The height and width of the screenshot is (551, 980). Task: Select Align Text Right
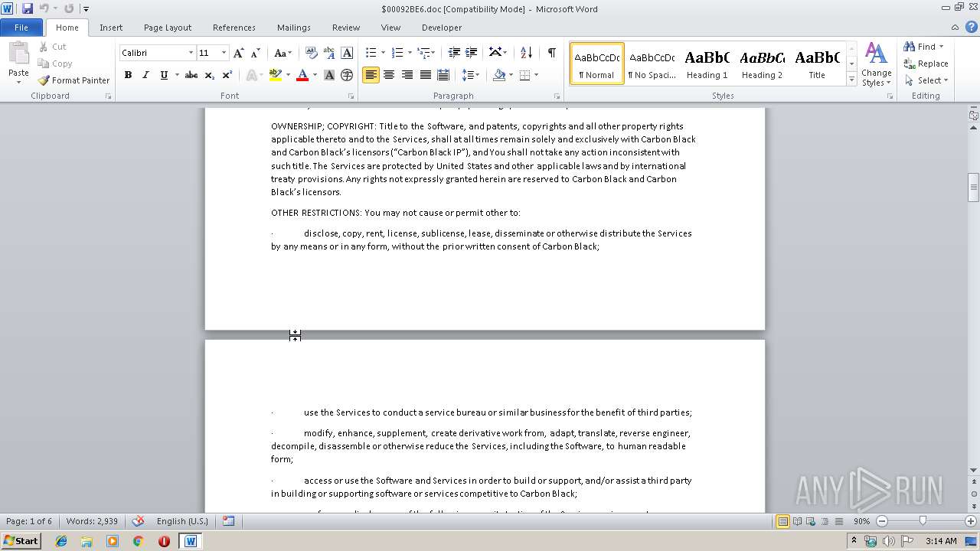tap(407, 75)
